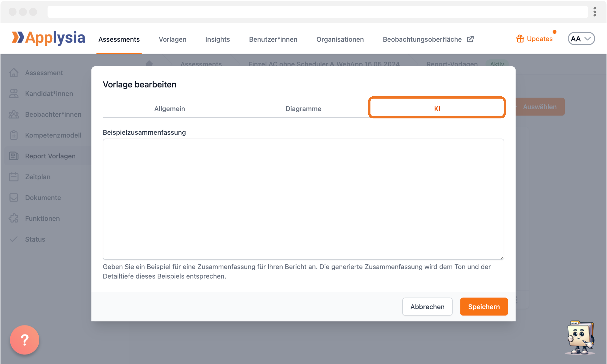The height and width of the screenshot is (364, 607).
Task: Click the Status checkmark icon
Action: (14, 239)
